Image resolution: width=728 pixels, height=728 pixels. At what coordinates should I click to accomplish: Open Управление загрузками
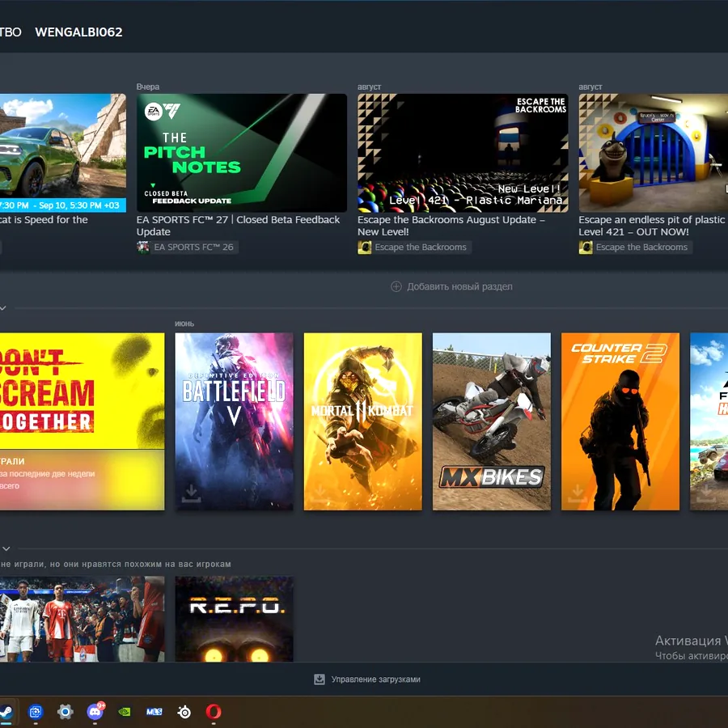375,679
